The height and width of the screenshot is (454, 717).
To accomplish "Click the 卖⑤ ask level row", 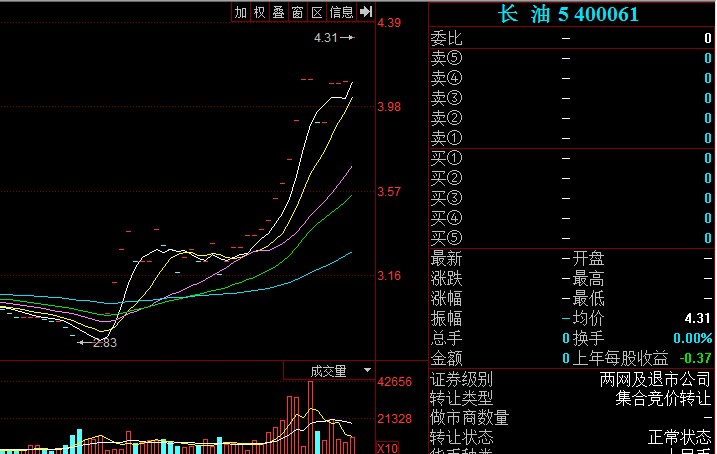I will [x=570, y=58].
